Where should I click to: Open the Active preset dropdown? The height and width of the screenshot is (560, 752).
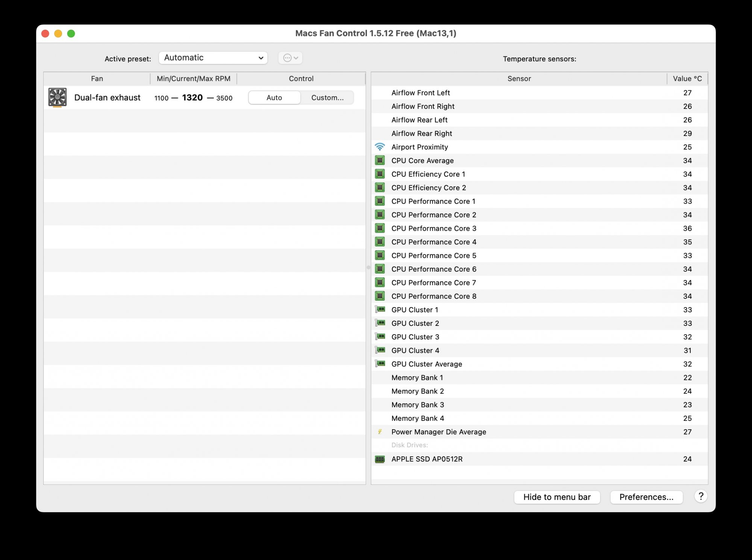(x=213, y=58)
